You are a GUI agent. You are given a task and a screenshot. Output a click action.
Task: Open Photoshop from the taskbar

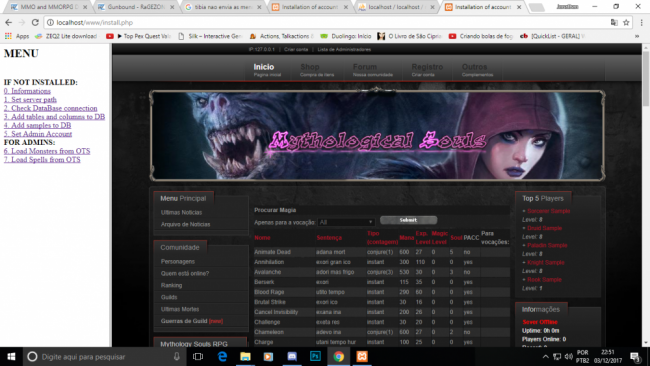[315, 356]
